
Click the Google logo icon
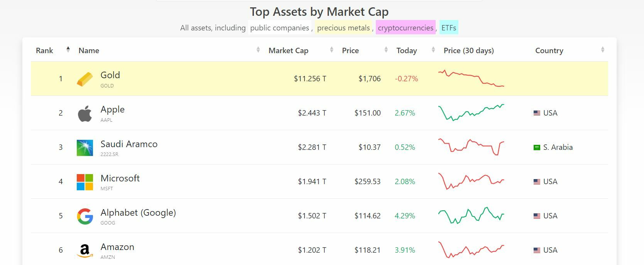coord(85,216)
